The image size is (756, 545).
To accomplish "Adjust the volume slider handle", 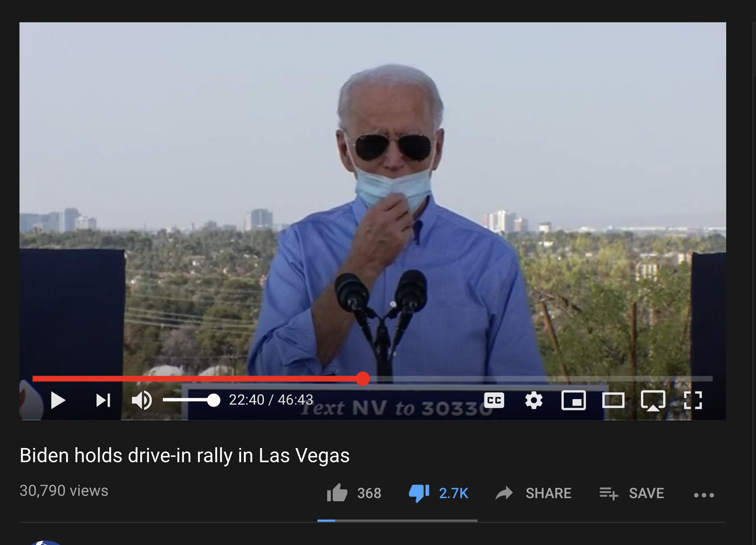I will tap(214, 400).
